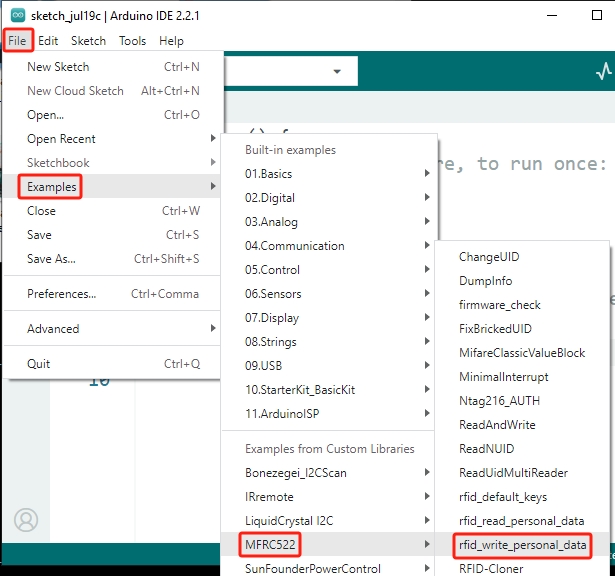The width and height of the screenshot is (615, 576).
Task: Choose Close from the File menu
Action: tap(113, 211)
